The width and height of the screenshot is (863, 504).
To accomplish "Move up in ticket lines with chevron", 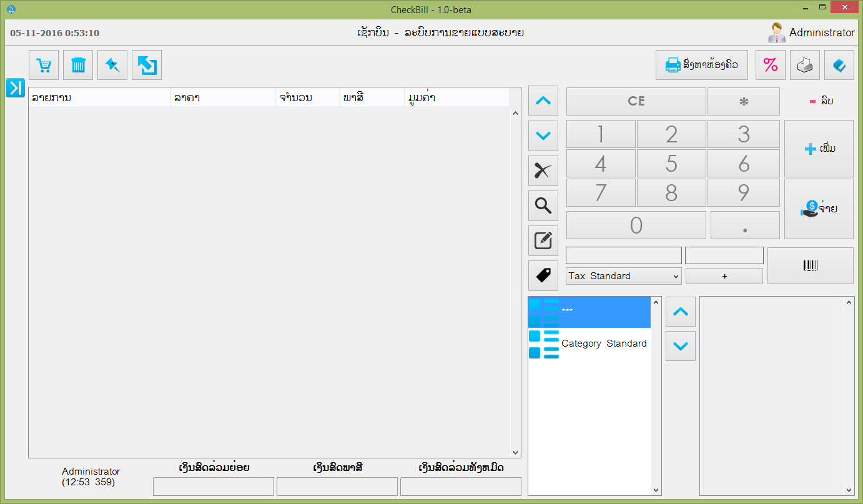I will 543,101.
